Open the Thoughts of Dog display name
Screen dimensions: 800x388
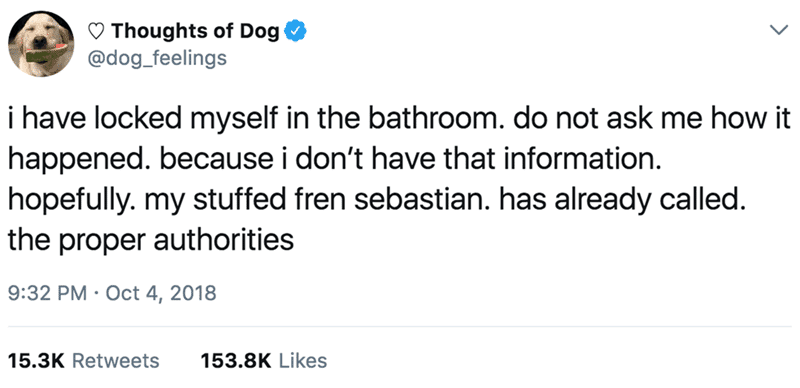(196, 31)
